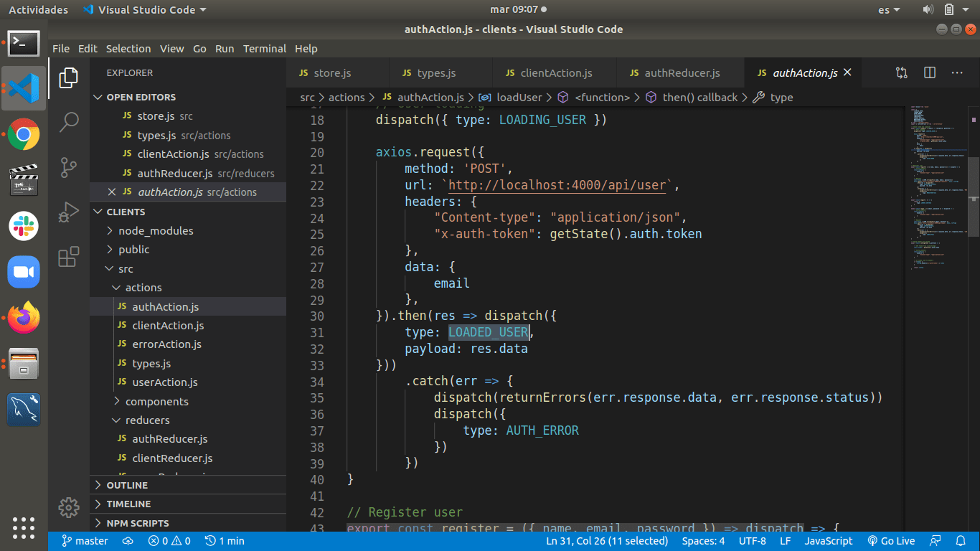
Task: Collapse the reducers folder
Action: (147, 420)
